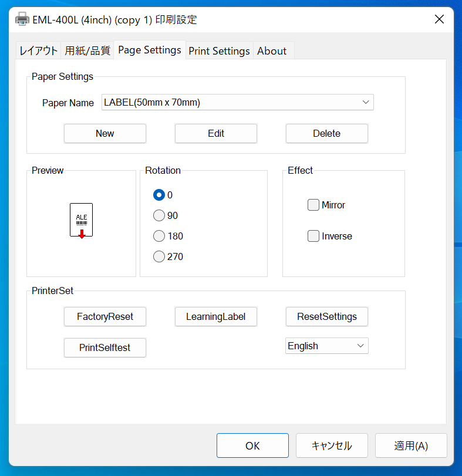This screenshot has width=462, height=476.
Task: Close the print settings dialog
Action: click(x=439, y=19)
